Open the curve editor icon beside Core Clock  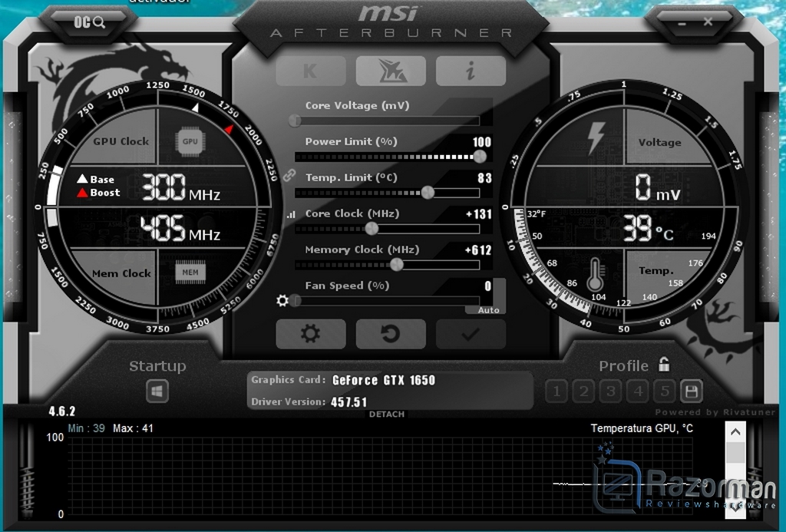pos(291,214)
